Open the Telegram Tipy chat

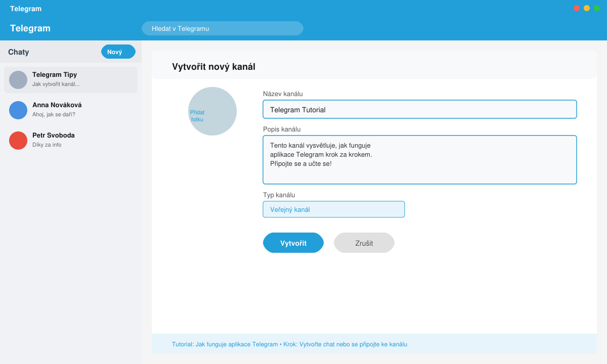(x=71, y=80)
